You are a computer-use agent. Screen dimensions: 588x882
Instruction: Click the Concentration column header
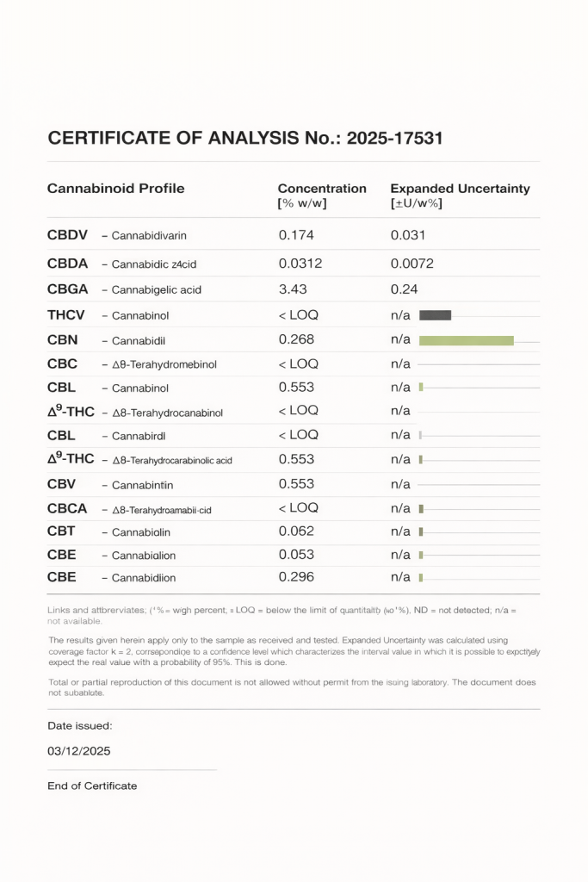click(321, 189)
